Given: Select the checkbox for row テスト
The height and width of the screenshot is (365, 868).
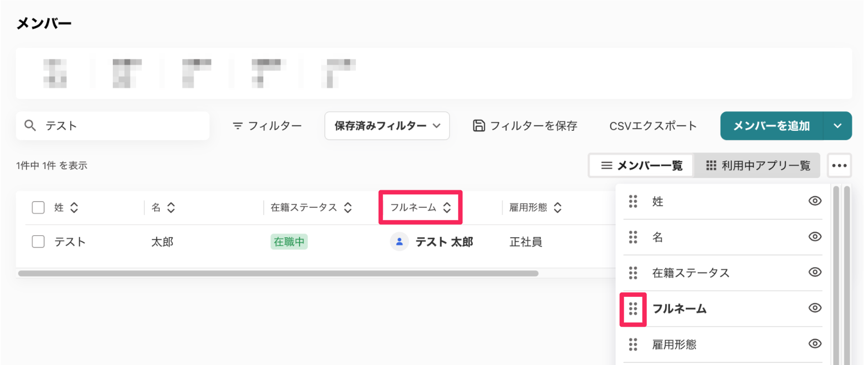Looking at the screenshot, I should 38,241.
